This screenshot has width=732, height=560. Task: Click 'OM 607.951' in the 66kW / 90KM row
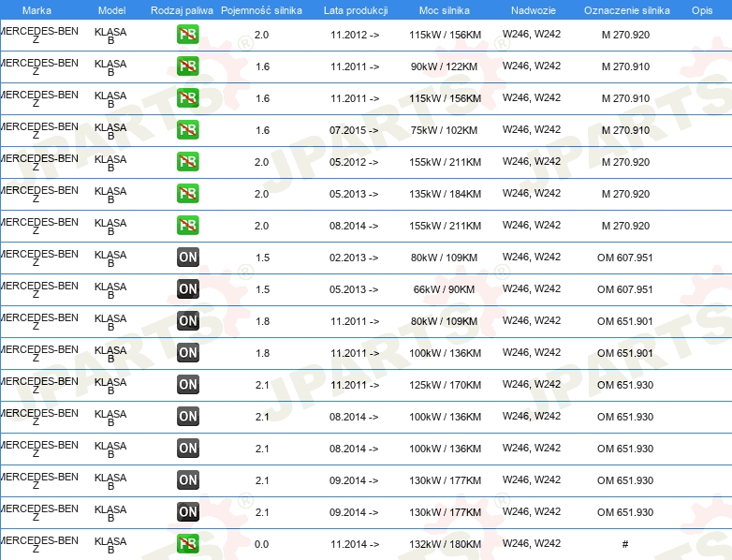point(625,289)
